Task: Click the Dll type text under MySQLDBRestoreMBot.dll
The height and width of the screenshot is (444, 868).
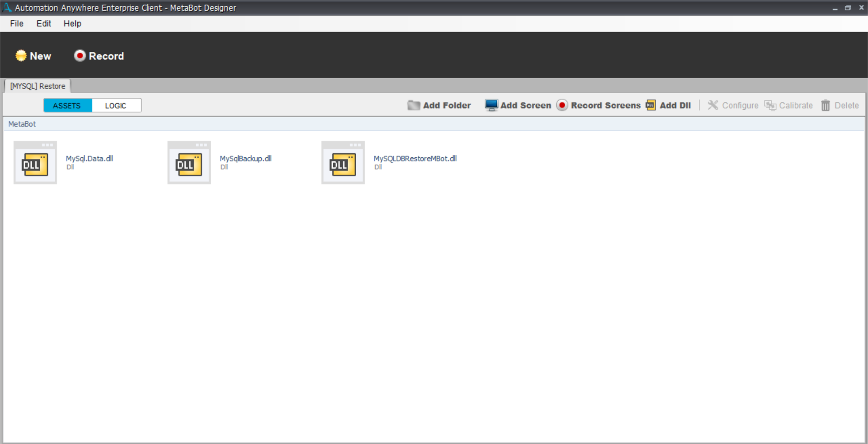Action: [378, 167]
